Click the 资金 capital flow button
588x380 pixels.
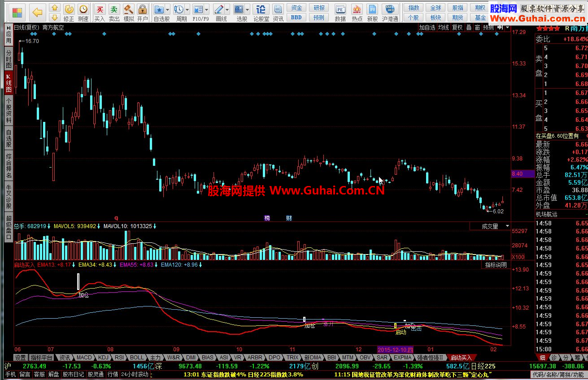296,8
